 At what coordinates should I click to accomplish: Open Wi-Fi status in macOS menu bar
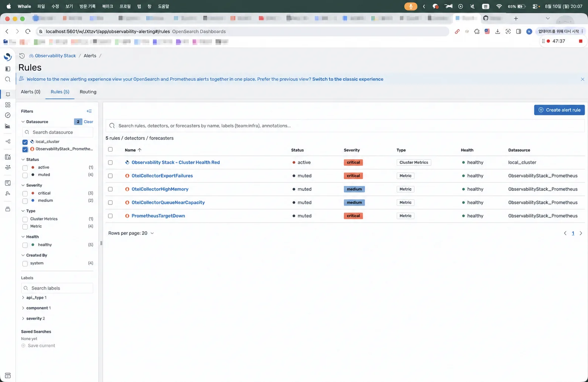coord(499,6)
